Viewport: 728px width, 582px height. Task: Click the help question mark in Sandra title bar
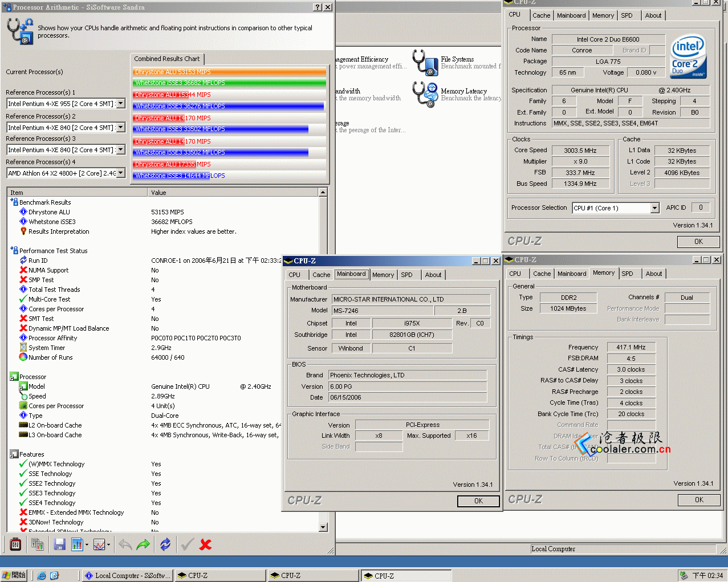coord(318,7)
